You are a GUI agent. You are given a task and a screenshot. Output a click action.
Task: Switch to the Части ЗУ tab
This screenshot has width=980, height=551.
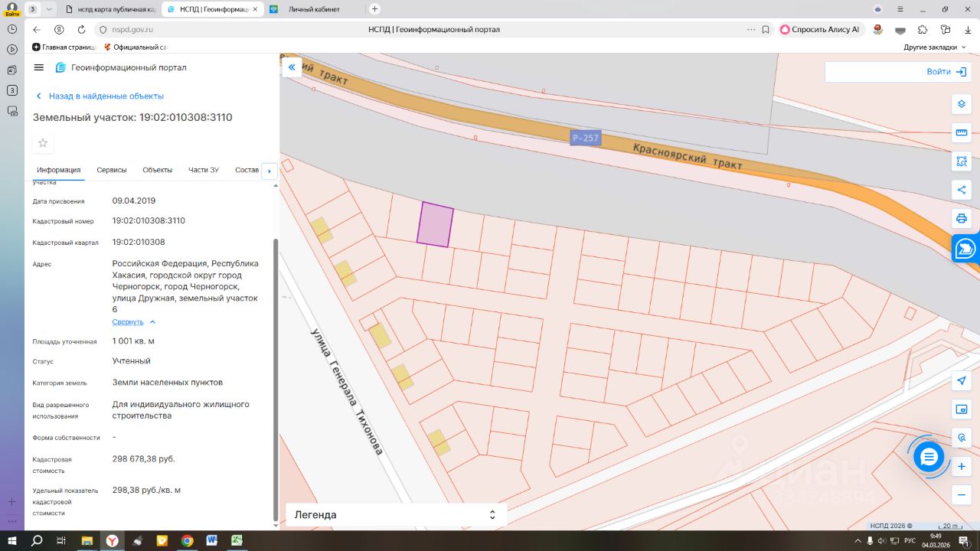(x=204, y=170)
